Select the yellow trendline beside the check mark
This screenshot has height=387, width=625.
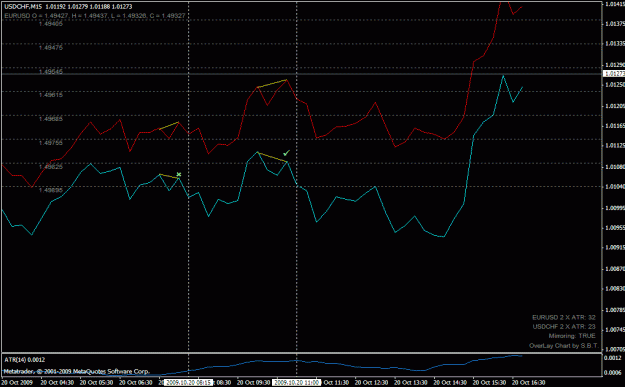273,157
